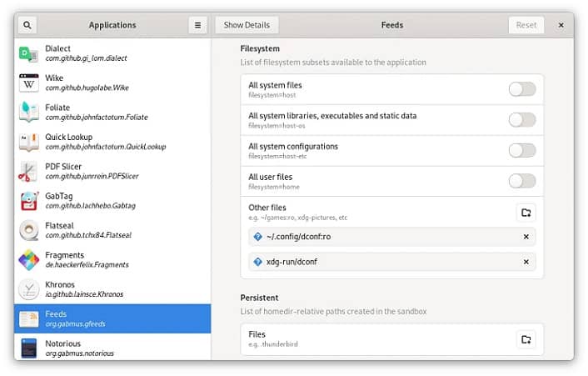Click the PDF Slicer scissors icon
The image size is (588, 376).
(x=29, y=172)
